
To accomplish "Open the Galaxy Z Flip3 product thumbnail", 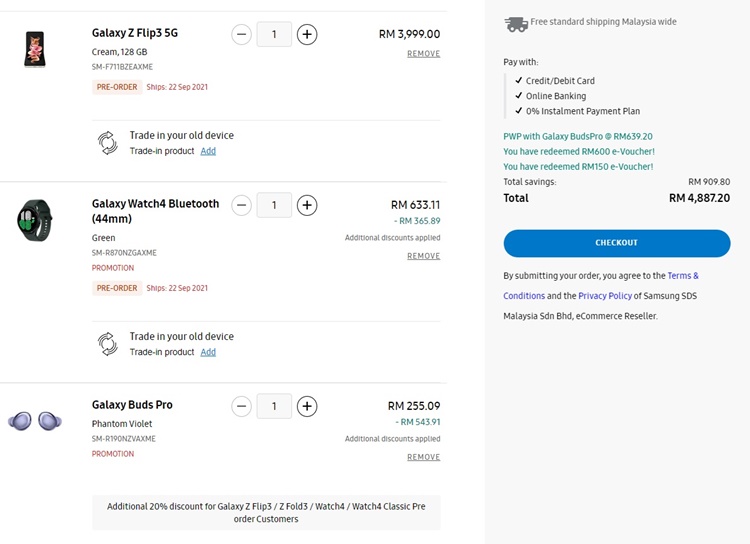I will pos(35,49).
